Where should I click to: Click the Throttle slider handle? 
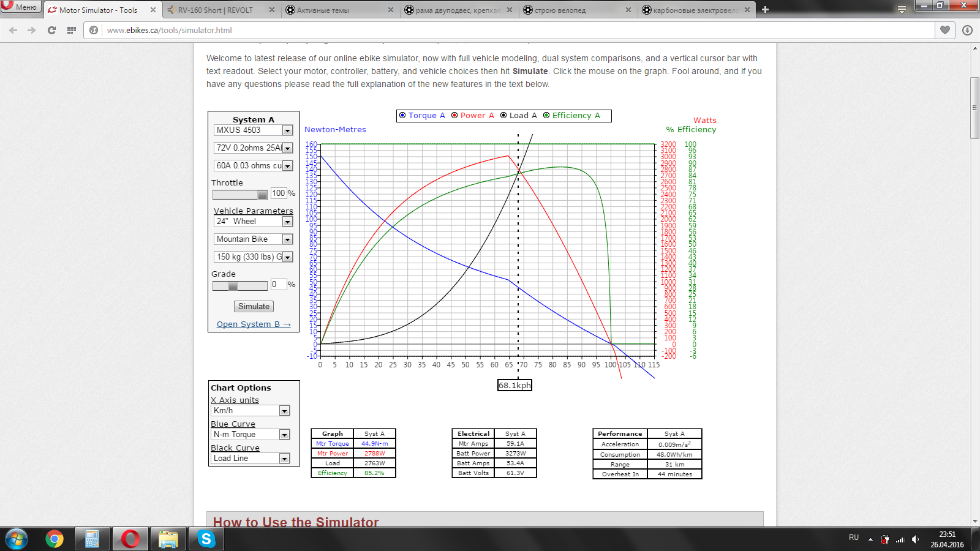(x=262, y=195)
